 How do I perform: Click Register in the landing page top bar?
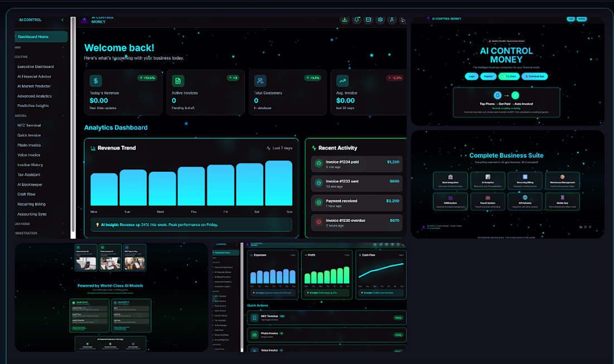(x=582, y=19)
